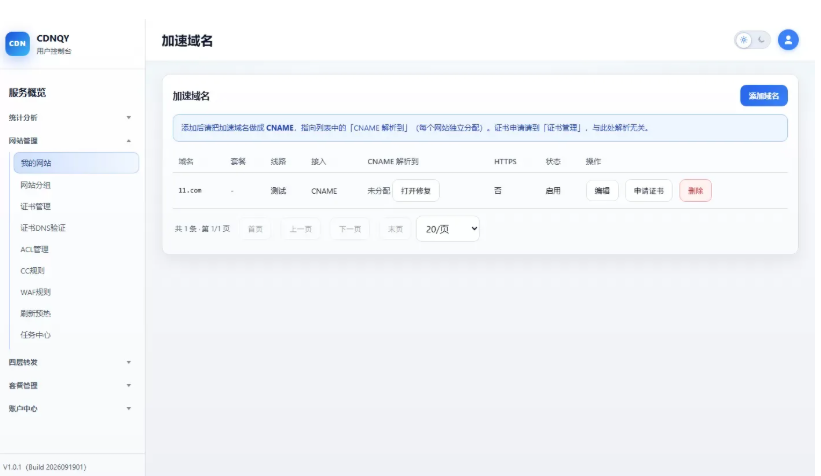
Task: Go to 服务概览 in sidebar
Action: click(27, 93)
